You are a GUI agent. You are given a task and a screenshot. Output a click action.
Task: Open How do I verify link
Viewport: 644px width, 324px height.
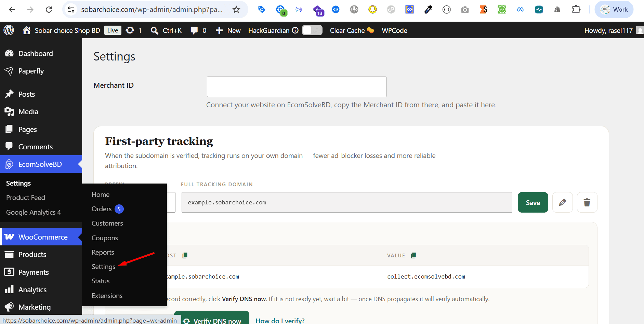pyautogui.click(x=280, y=321)
